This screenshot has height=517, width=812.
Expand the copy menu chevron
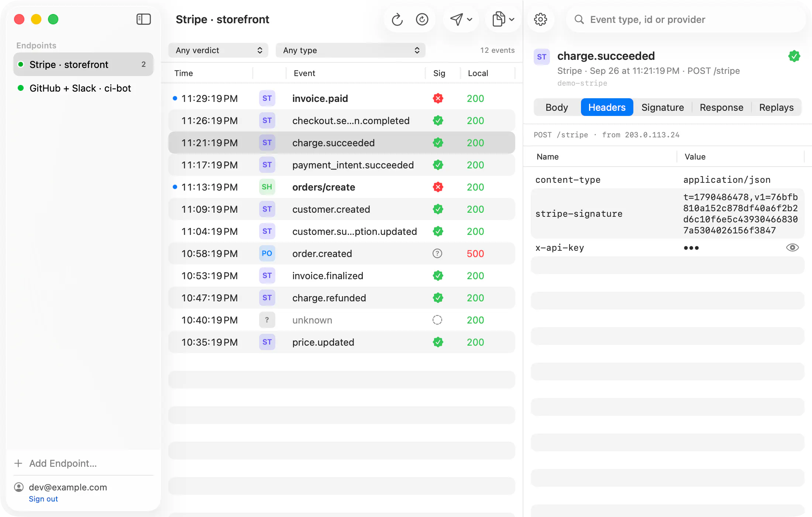tap(512, 19)
